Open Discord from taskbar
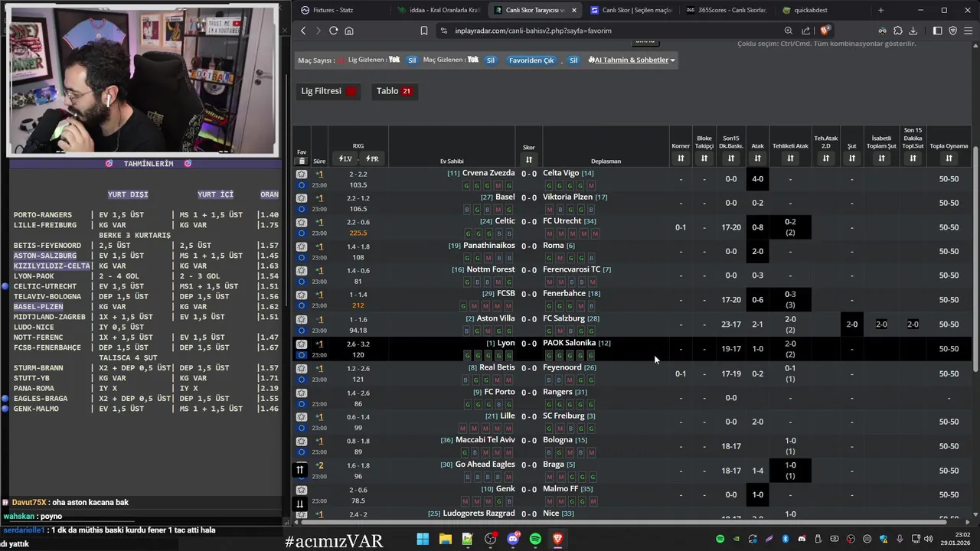Viewport: 980px width, 551px height. pos(513,539)
